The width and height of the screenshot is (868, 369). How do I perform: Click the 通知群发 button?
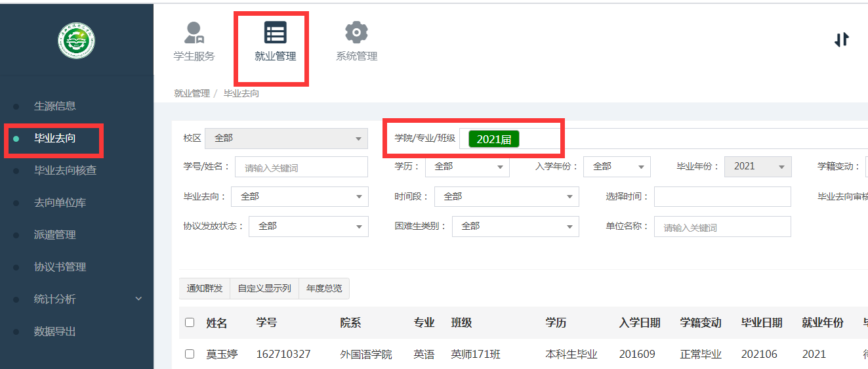(204, 288)
